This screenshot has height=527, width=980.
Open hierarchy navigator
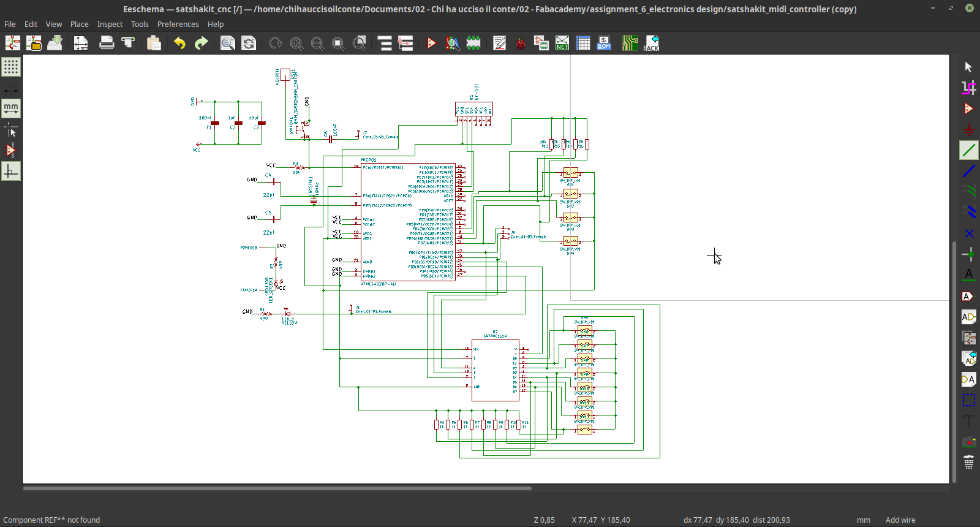point(385,43)
